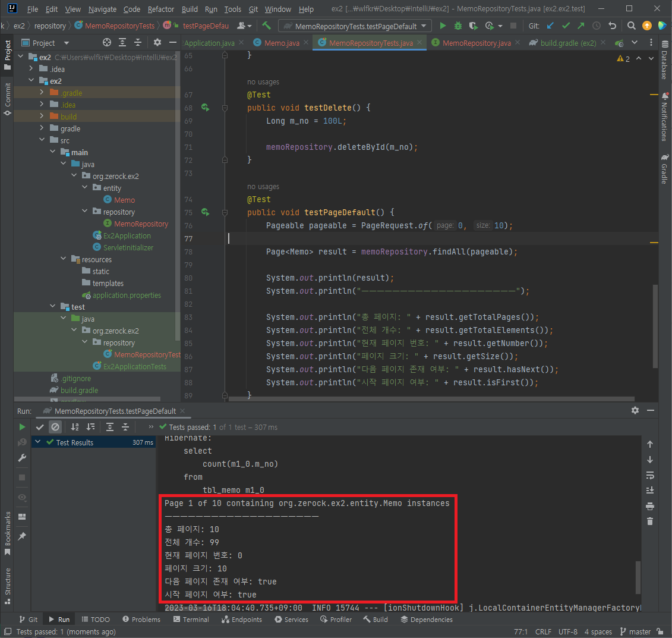The height and width of the screenshot is (638, 672).
Task: Commit changes with the Git checkmark
Action: 566,26
